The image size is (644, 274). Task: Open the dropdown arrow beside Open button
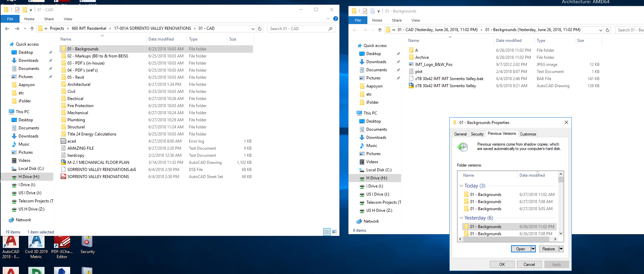point(533,249)
